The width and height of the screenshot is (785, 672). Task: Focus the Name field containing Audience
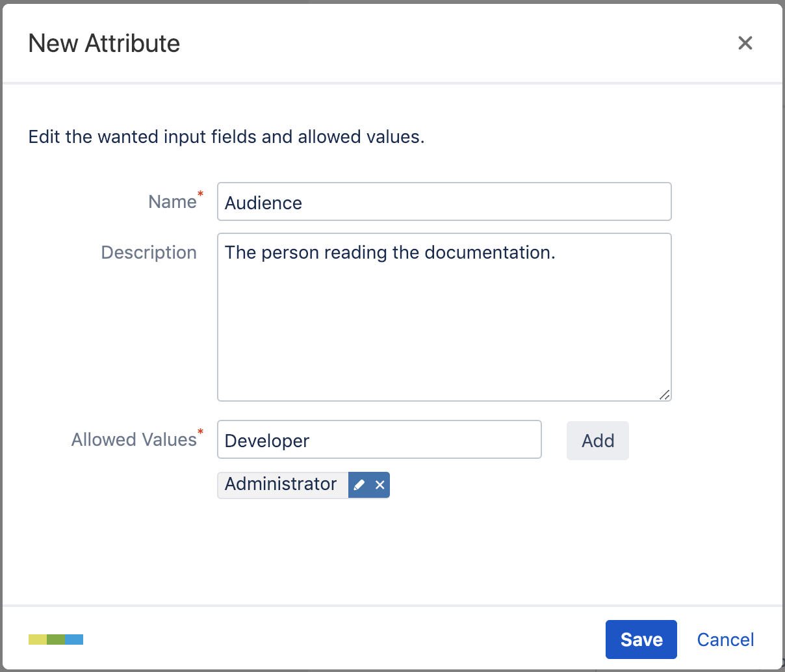pos(444,202)
